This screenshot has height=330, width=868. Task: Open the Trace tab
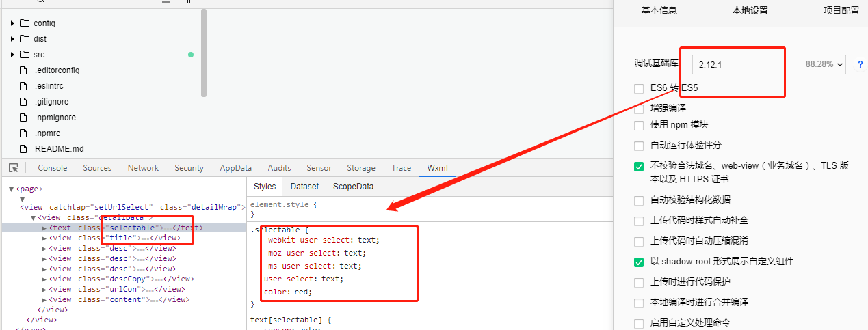coord(402,168)
